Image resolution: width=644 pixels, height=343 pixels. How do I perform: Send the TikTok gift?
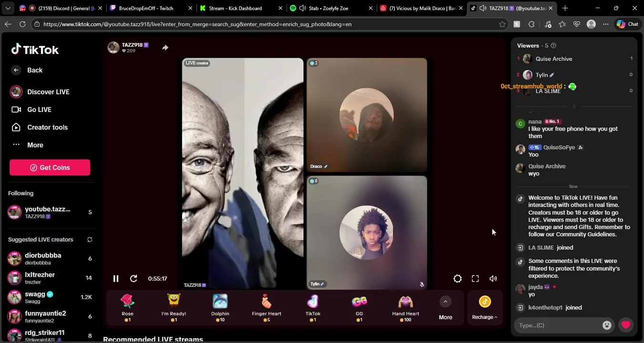coord(313,308)
